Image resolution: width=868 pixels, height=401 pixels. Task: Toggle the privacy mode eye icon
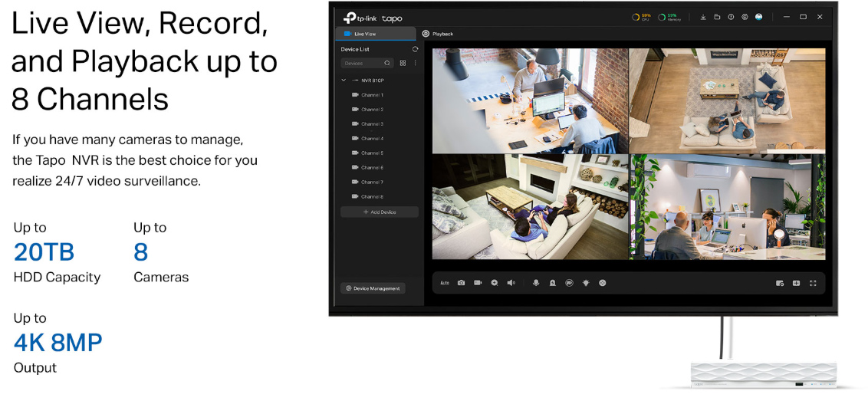tap(569, 283)
